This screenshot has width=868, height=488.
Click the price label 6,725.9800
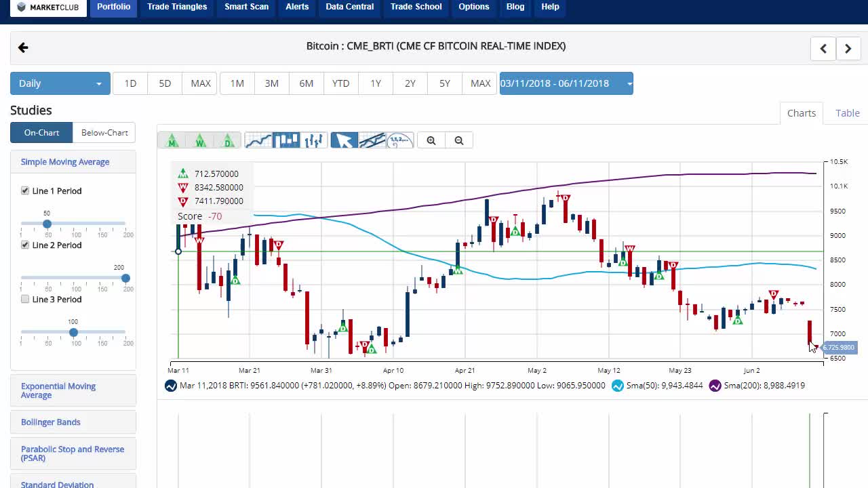coord(839,348)
